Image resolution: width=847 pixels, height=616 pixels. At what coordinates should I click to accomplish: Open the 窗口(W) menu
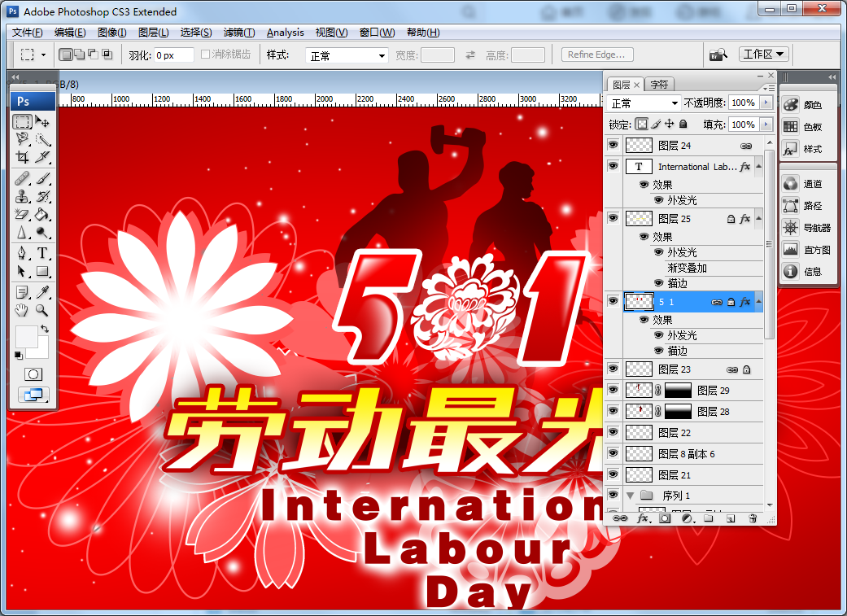point(377,33)
